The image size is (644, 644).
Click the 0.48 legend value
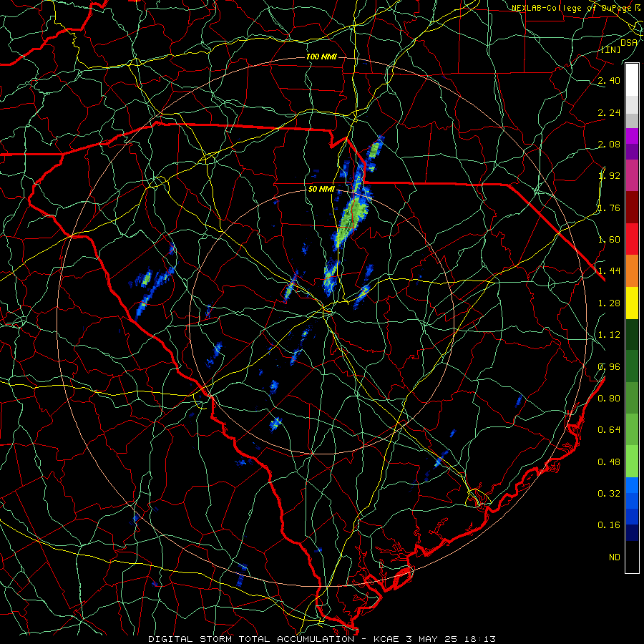(x=609, y=462)
